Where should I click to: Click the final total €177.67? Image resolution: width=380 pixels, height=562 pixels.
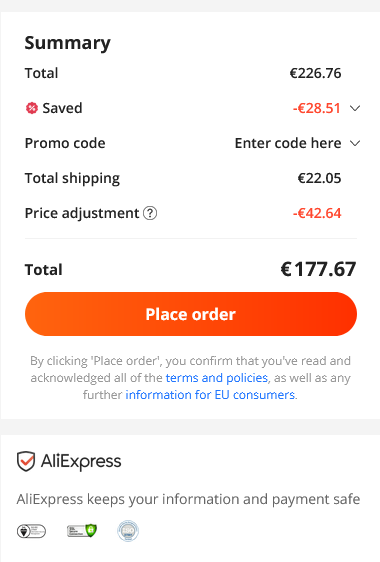tap(318, 269)
